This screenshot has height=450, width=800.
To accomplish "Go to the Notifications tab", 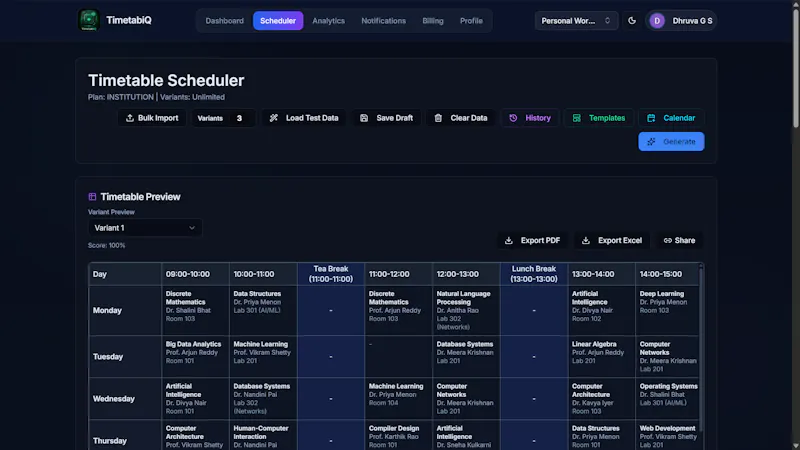I will [x=384, y=21].
